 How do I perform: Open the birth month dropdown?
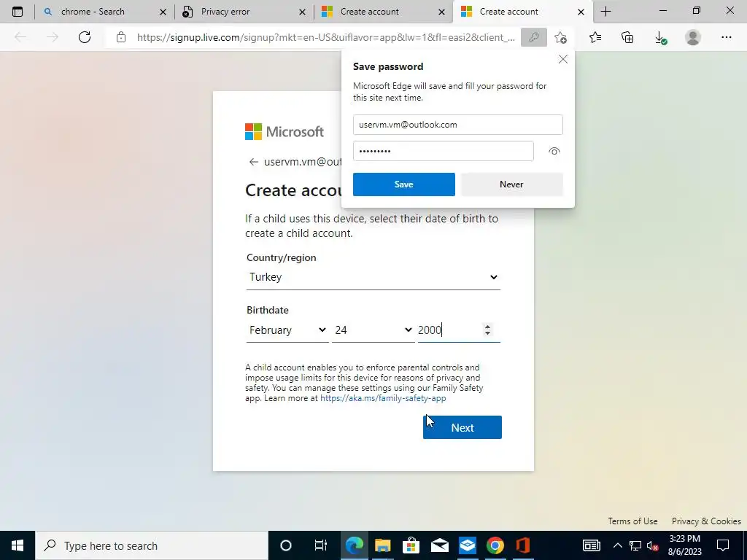tap(287, 330)
